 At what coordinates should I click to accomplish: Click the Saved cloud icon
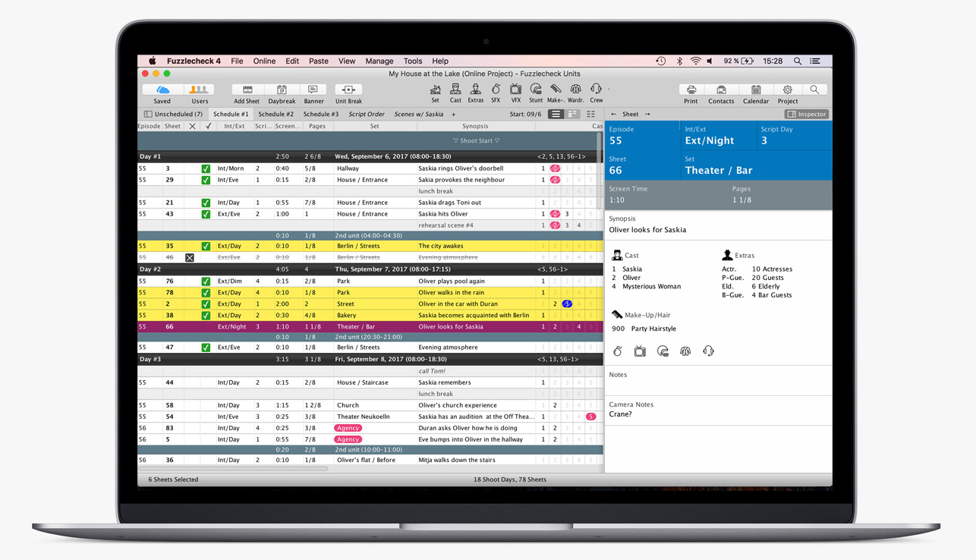pyautogui.click(x=162, y=90)
